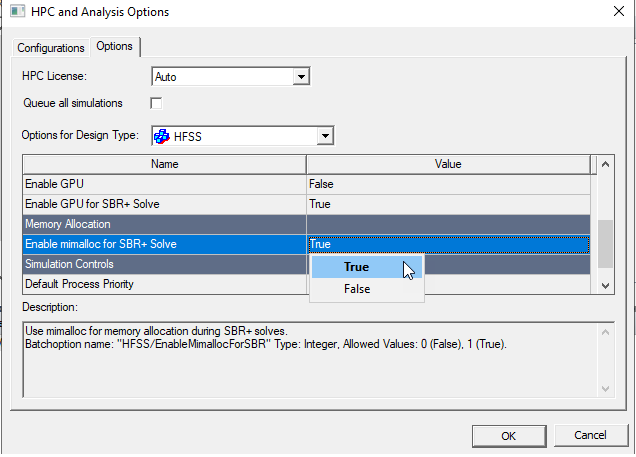Image resolution: width=636 pixels, height=457 pixels.
Task: Click the Value column header
Action: (447, 164)
